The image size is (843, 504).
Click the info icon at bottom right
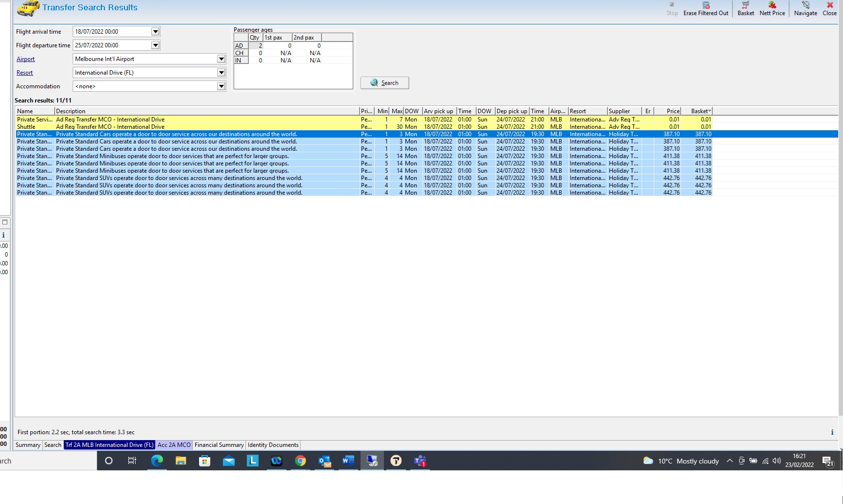pos(832,432)
